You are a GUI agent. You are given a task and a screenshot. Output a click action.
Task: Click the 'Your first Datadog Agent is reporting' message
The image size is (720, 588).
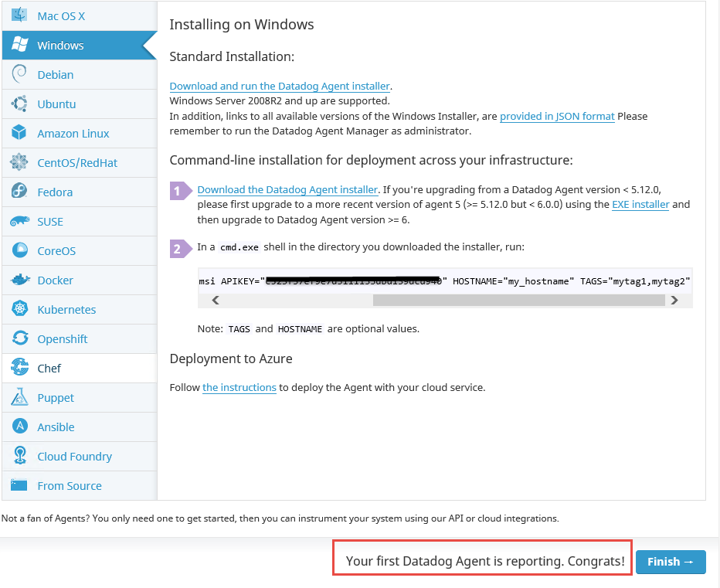tap(485, 562)
